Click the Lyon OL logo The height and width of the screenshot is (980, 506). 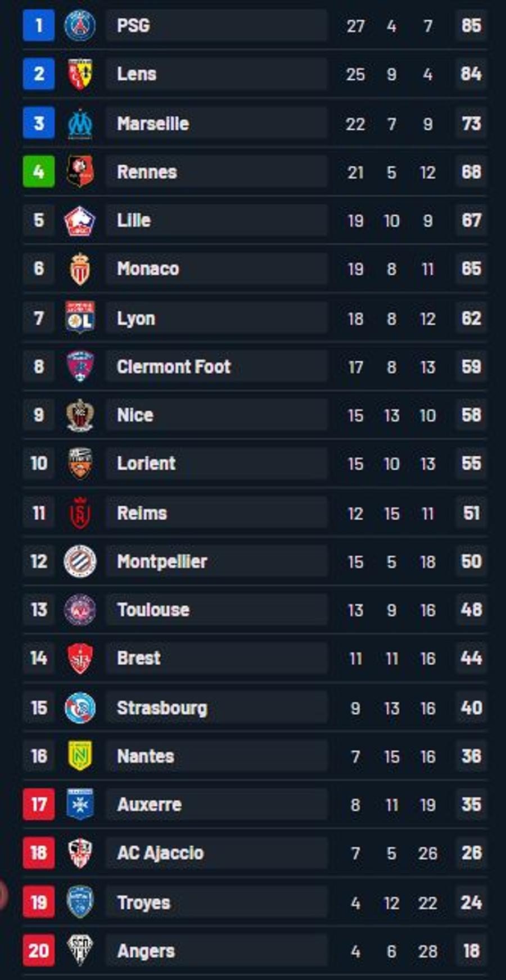pyautogui.click(x=80, y=318)
